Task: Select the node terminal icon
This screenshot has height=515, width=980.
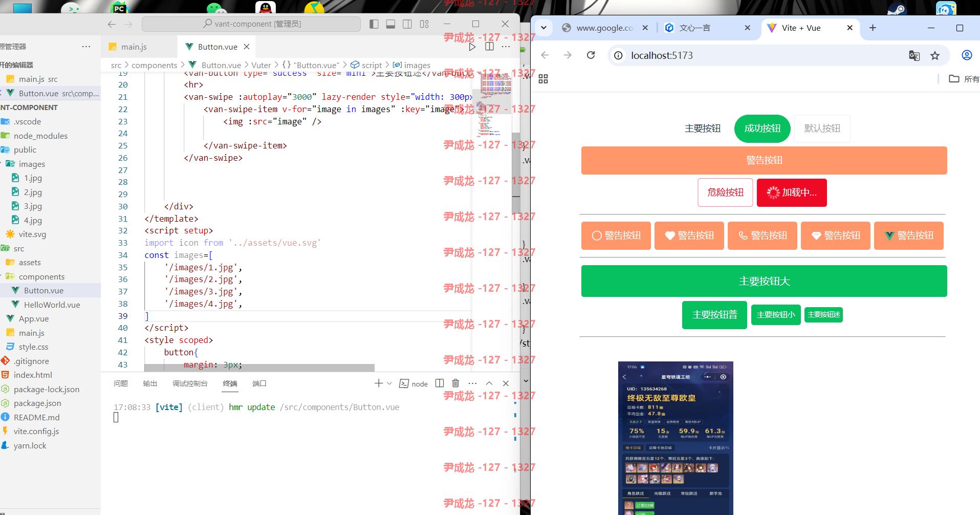Action: pos(404,383)
